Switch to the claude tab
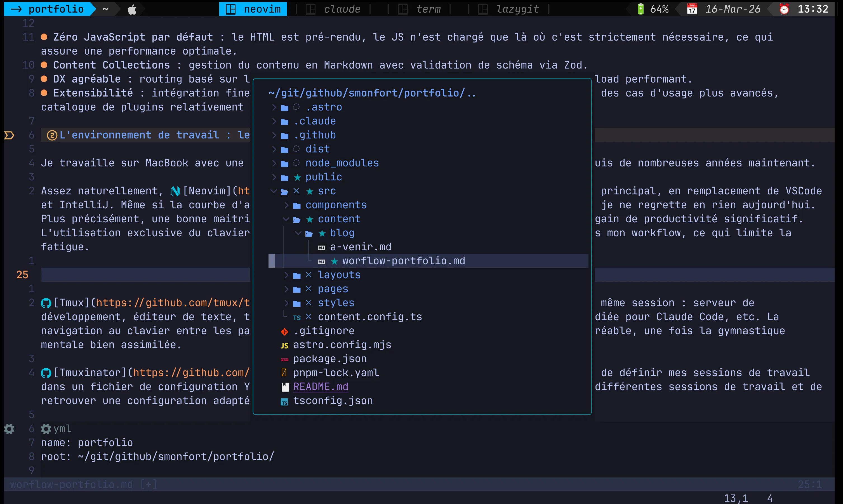 point(342,9)
